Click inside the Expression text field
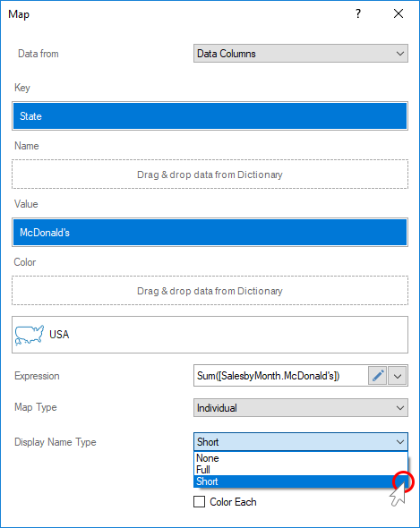Image resolution: width=420 pixels, height=528 pixels. (280, 376)
